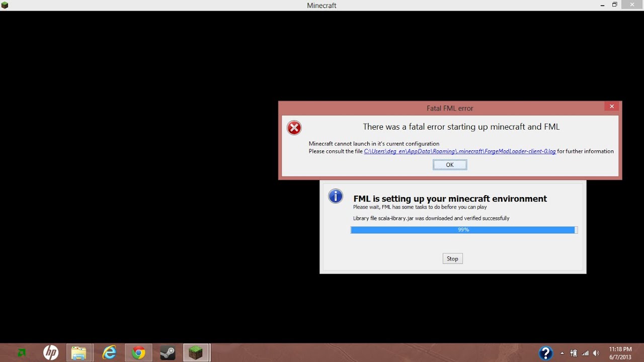Screen dimensions: 644x362
Task: Open Google Chrome from the taskbar
Action: 138,353
